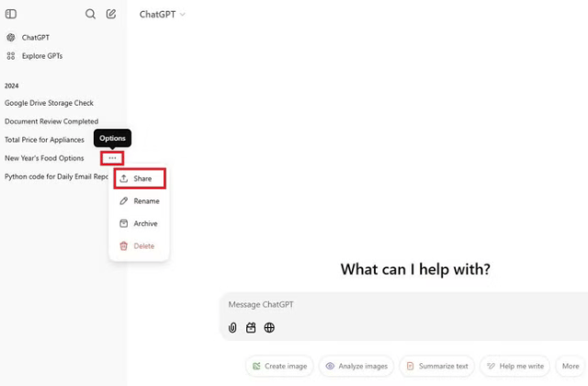The image size is (588, 386).
Task: Choose Share from the context menu
Action: click(x=140, y=178)
